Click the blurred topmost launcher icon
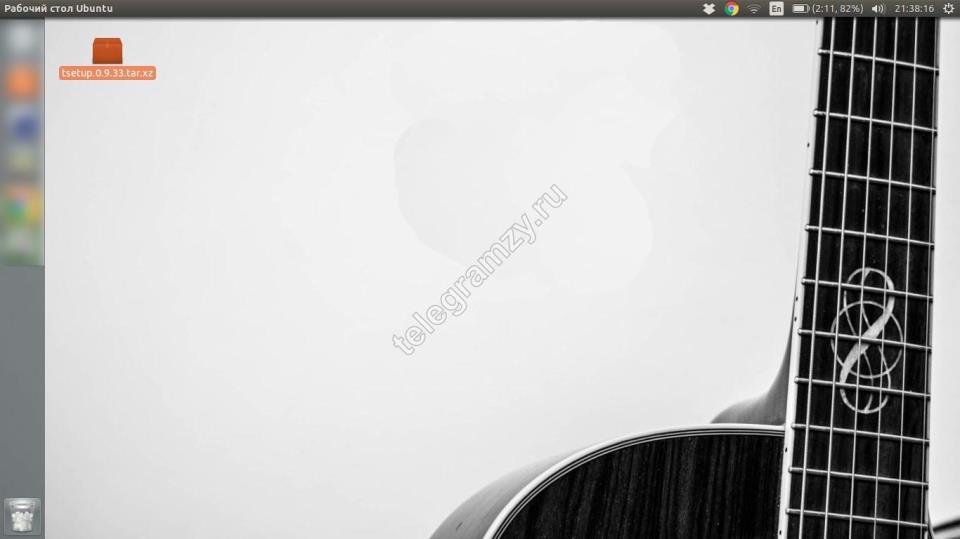960x539 pixels. (x=22, y=42)
